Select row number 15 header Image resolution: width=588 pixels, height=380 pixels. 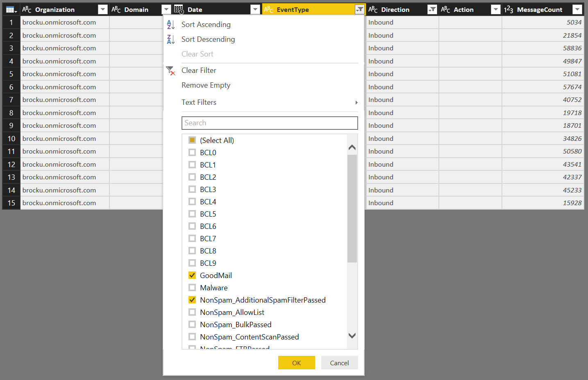pyautogui.click(x=11, y=203)
